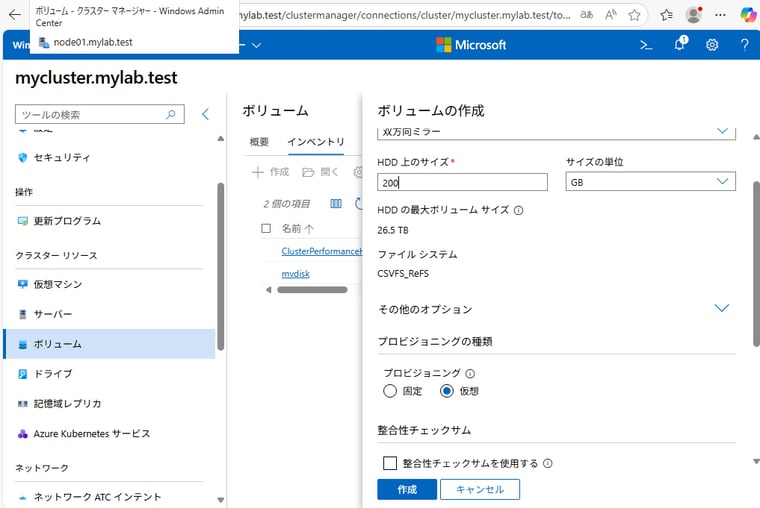
Task: Open 記憶域レプリカ in sidebar
Action: coord(67,403)
